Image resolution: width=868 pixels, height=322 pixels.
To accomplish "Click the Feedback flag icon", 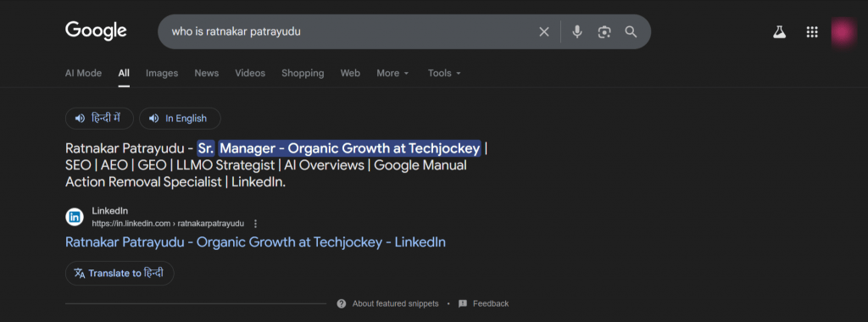I will pyautogui.click(x=463, y=303).
